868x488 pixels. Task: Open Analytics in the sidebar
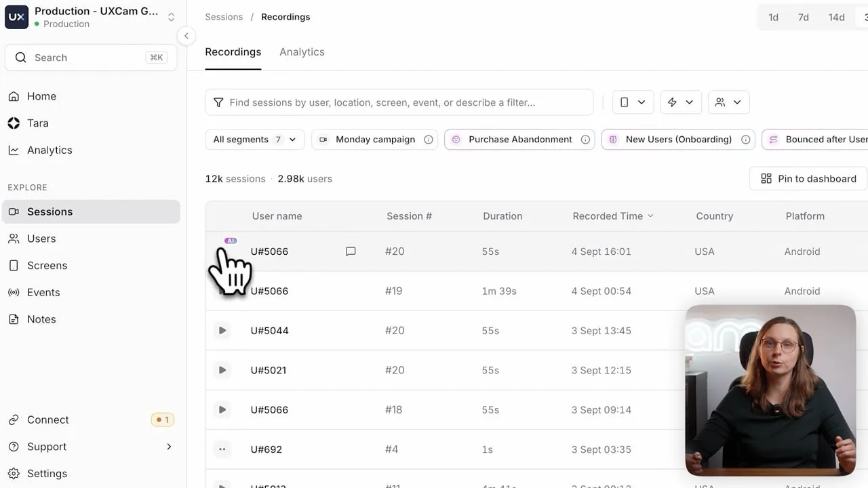(x=49, y=150)
